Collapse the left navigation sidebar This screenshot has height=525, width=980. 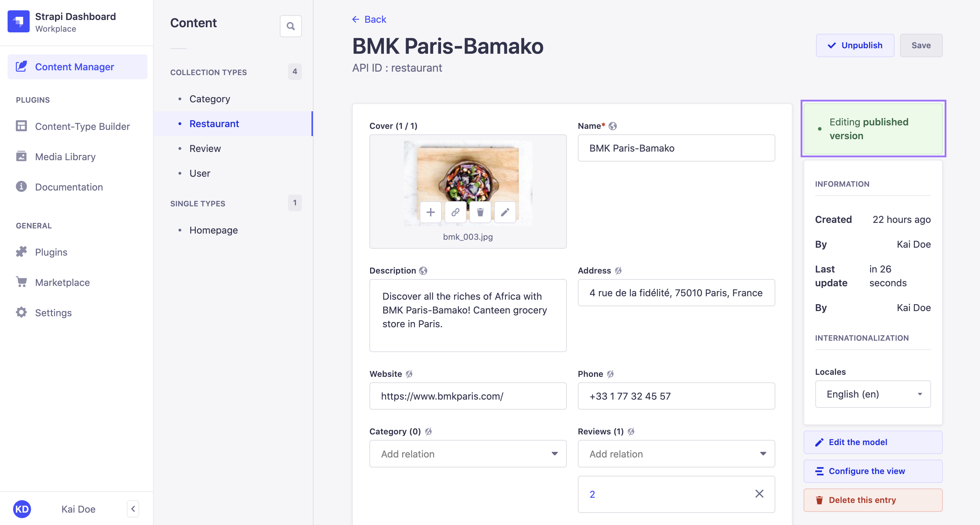pyautogui.click(x=133, y=509)
